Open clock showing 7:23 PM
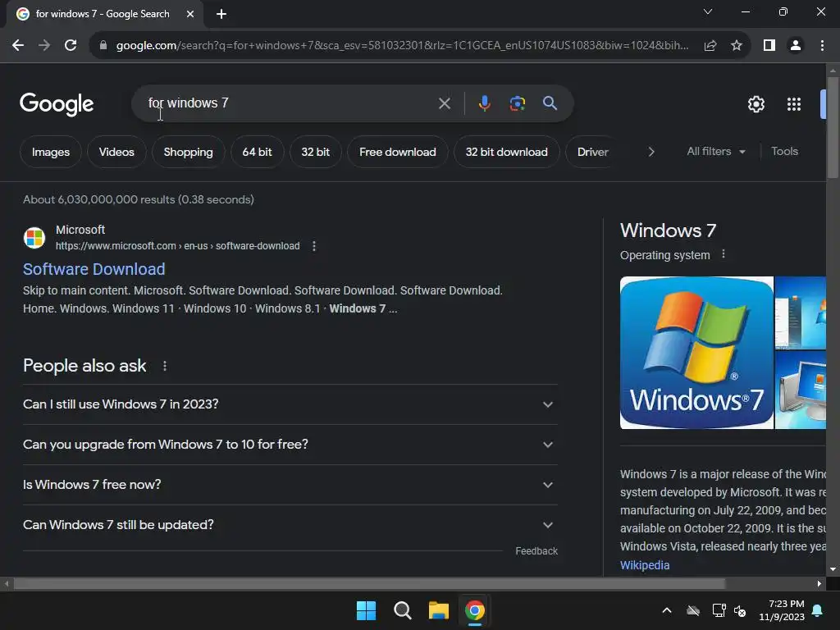The width and height of the screenshot is (840, 630). point(782,610)
